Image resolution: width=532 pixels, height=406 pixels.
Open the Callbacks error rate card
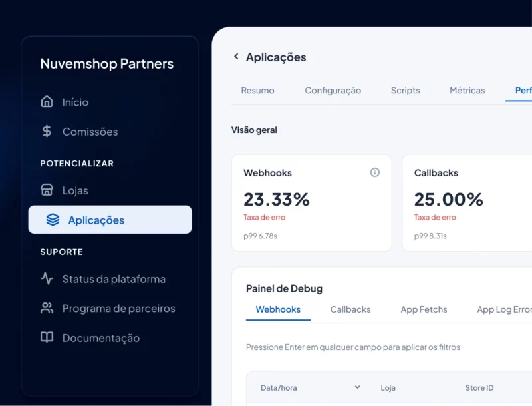click(x=467, y=203)
